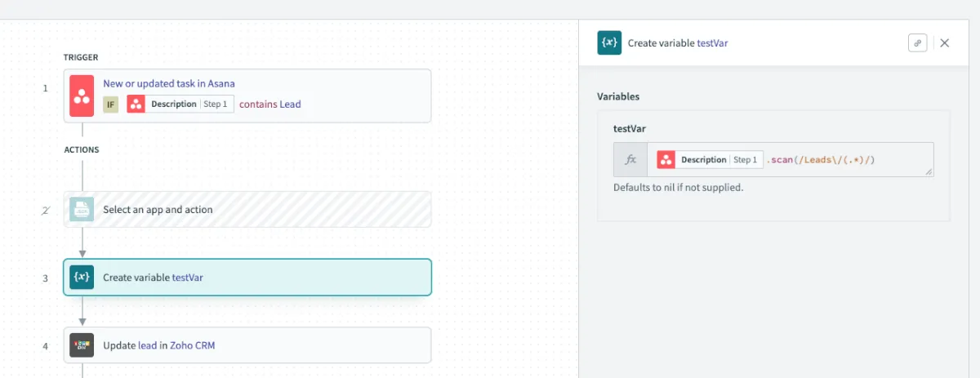
Task: Click the link icon button in panel header
Action: [917, 43]
